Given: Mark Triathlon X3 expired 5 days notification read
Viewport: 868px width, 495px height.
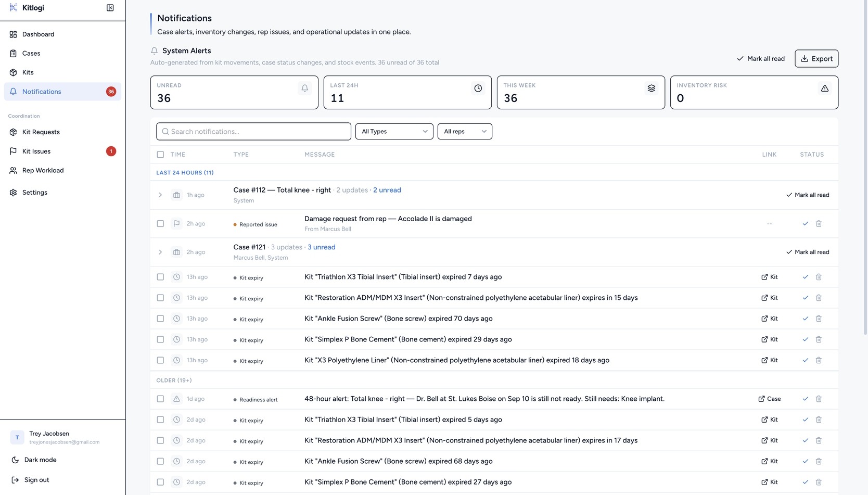Looking at the screenshot, I should coord(805,420).
